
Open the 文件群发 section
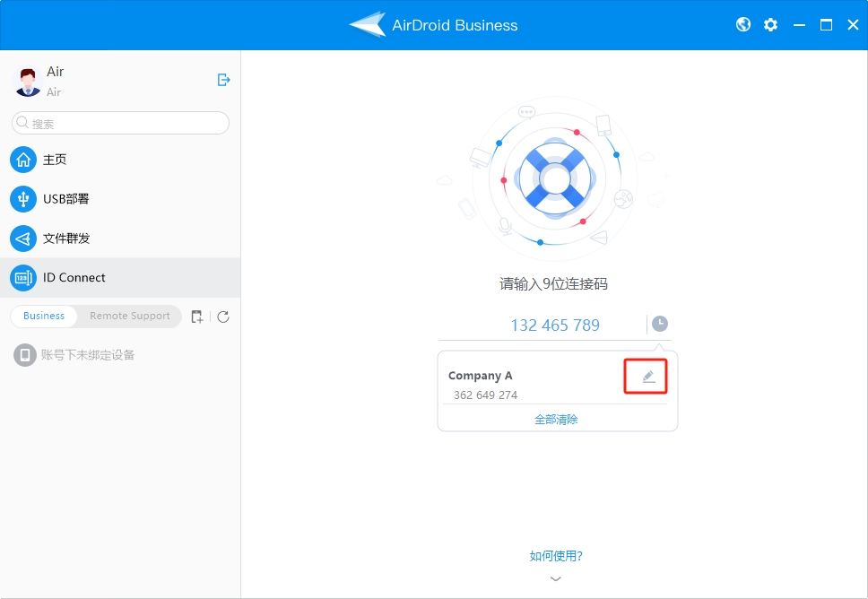pos(120,238)
